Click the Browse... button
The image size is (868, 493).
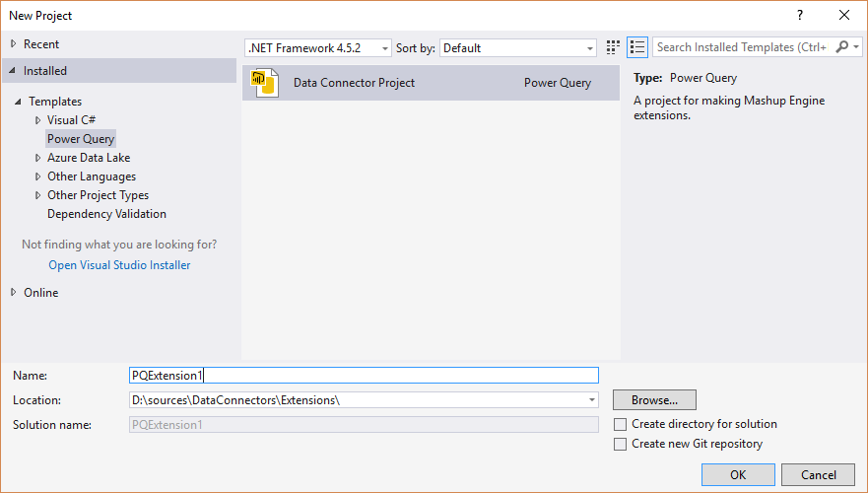pos(654,400)
